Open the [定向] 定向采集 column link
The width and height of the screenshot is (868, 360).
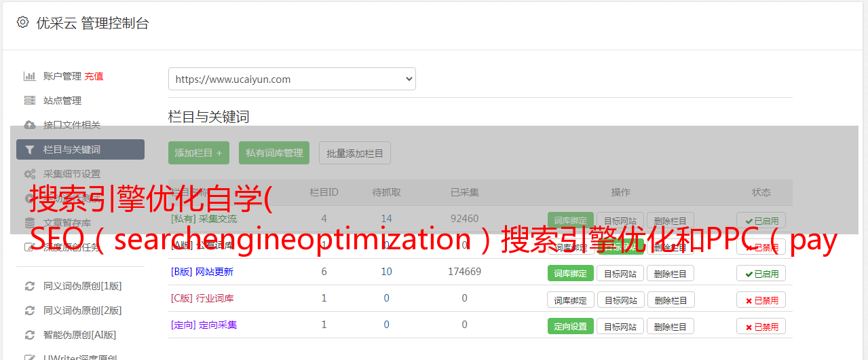[204, 325]
